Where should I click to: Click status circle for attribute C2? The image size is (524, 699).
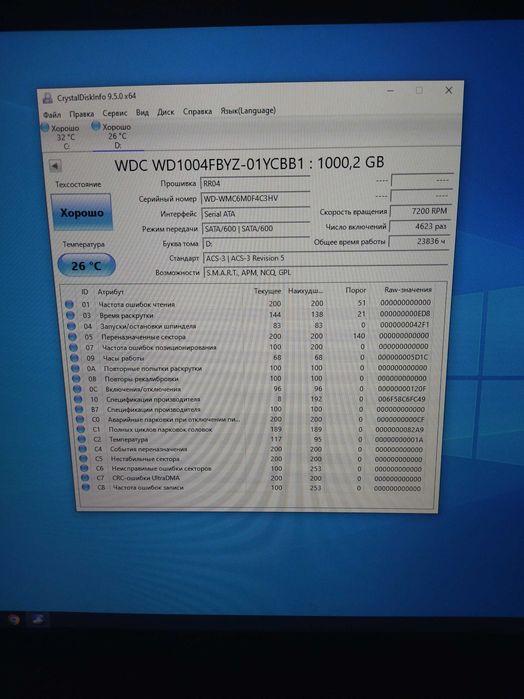pos(82,439)
